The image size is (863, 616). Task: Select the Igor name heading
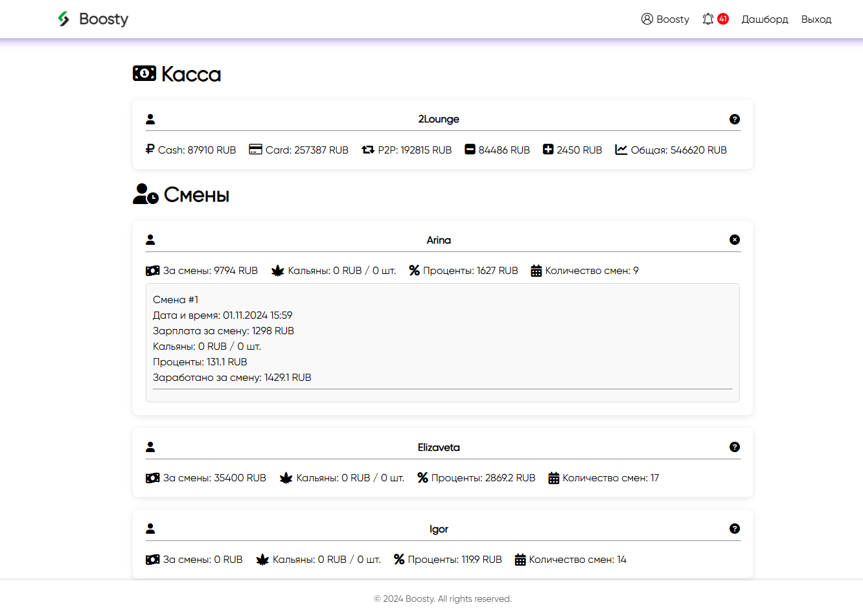point(439,529)
